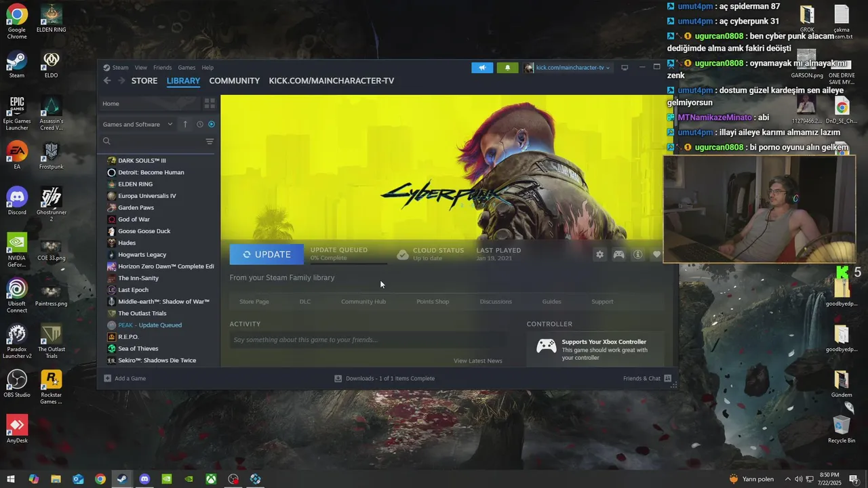Click the library search field

click(158, 142)
